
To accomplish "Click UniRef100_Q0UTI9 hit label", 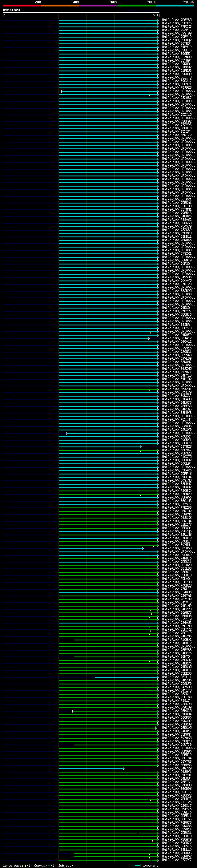I will tap(177, 745).
